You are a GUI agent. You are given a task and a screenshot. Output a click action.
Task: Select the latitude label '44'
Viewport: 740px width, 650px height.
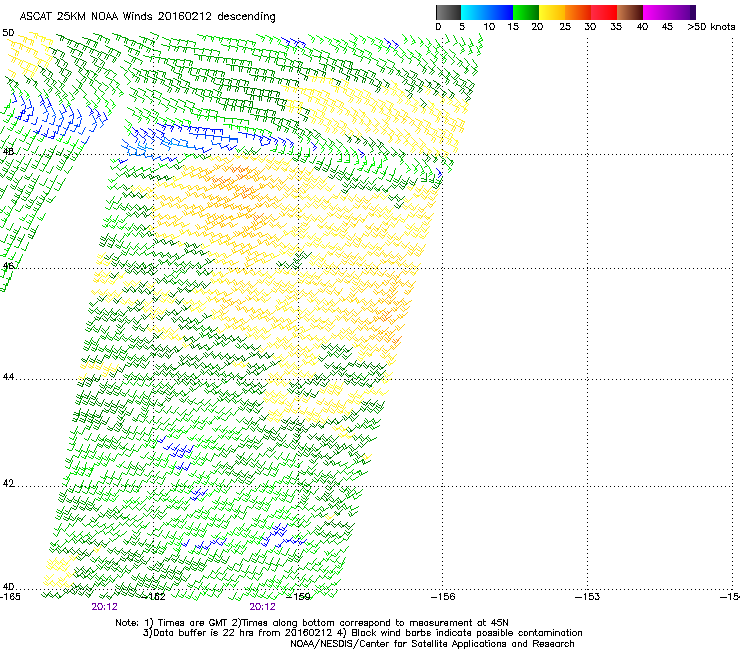pos(8,377)
